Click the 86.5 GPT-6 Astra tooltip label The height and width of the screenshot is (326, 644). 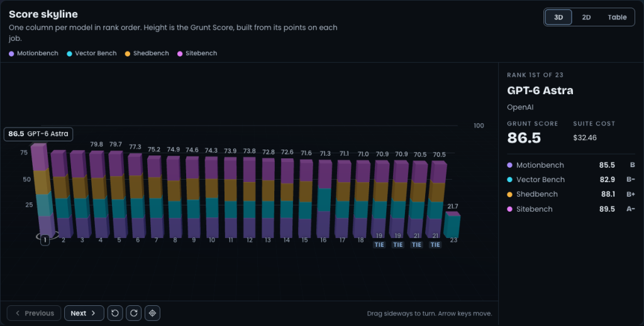tap(38, 134)
